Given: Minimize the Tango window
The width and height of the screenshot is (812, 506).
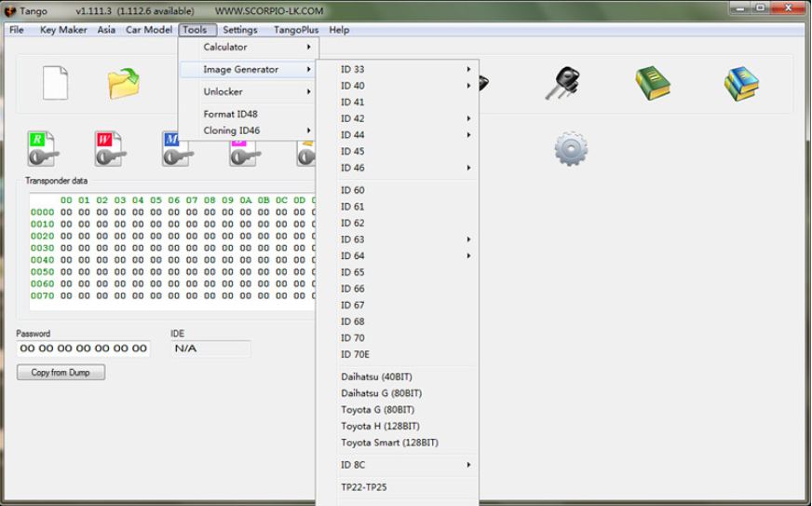Looking at the screenshot, I should [741, 7].
